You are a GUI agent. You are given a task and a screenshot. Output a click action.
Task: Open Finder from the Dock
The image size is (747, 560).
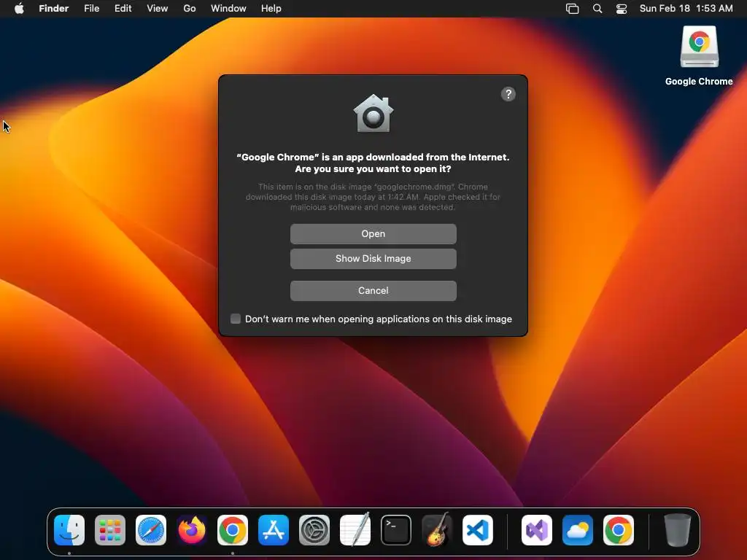coord(69,530)
